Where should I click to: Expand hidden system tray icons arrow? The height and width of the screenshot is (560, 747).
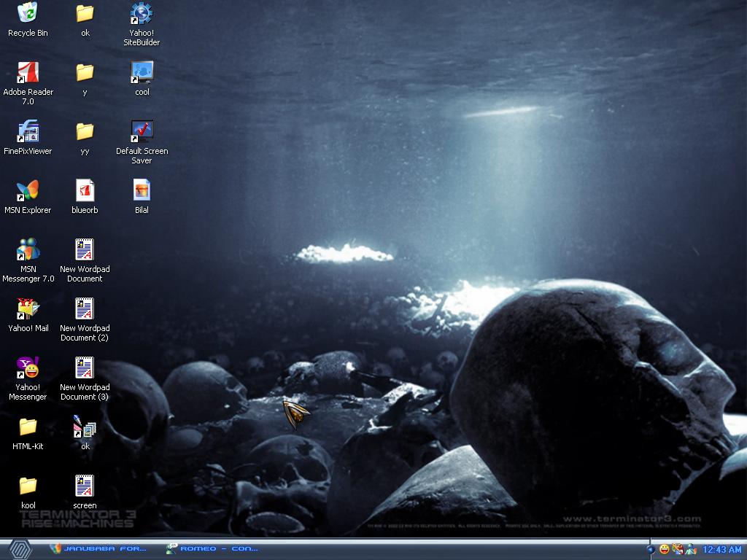coord(650,549)
